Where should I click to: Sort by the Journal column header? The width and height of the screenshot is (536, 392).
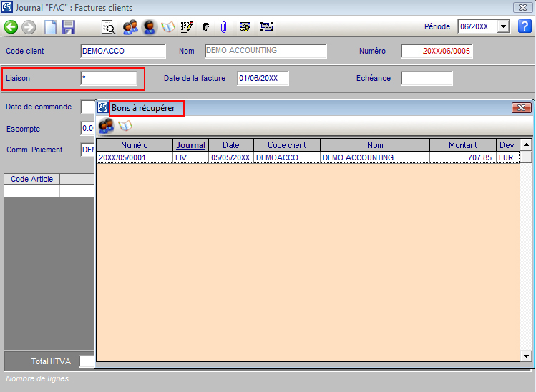(x=191, y=145)
